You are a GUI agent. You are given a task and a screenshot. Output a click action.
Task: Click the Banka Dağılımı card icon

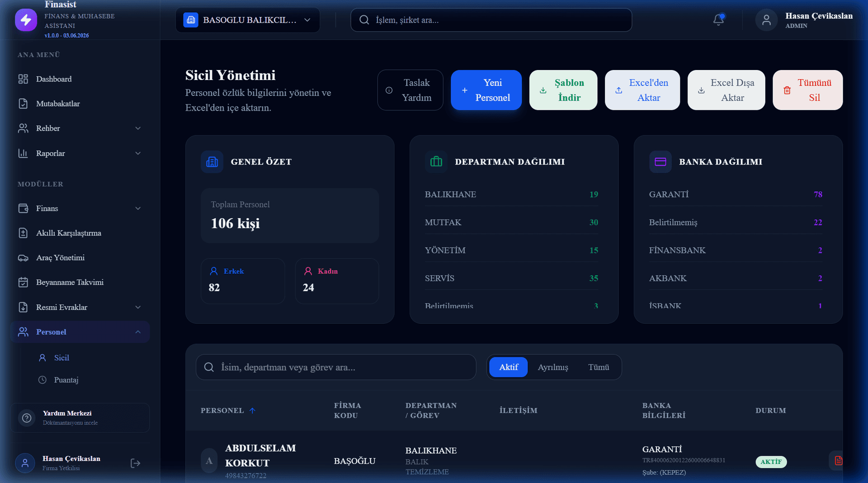tap(660, 162)
